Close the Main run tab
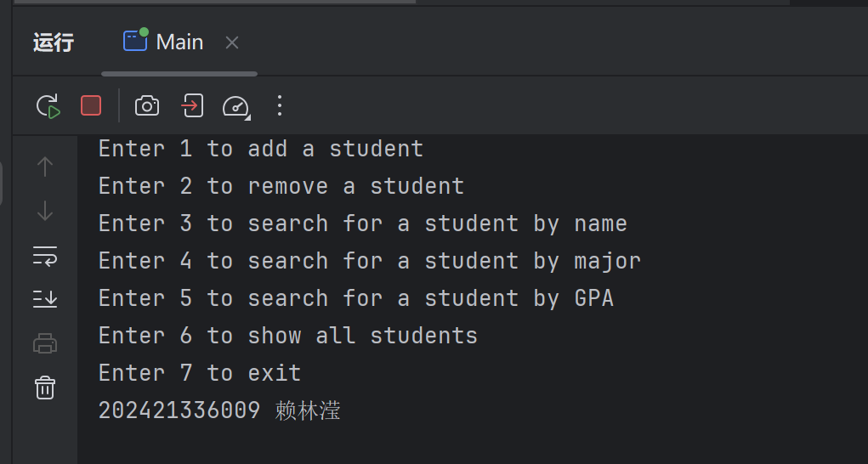Image resolution: width=868 pixels, height=464 pixels. (x=232, y=42)
